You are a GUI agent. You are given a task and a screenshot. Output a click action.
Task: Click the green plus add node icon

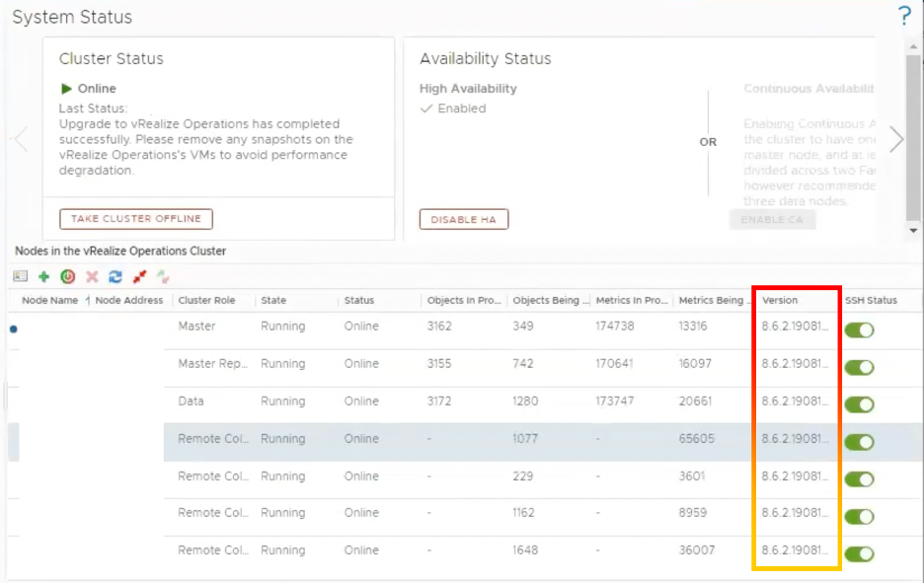43,277
